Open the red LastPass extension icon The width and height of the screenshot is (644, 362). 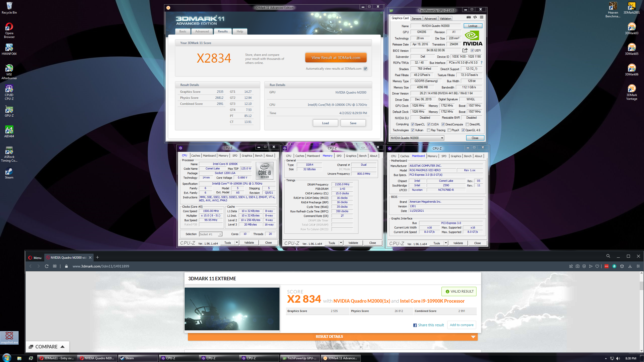pos(607,266)
